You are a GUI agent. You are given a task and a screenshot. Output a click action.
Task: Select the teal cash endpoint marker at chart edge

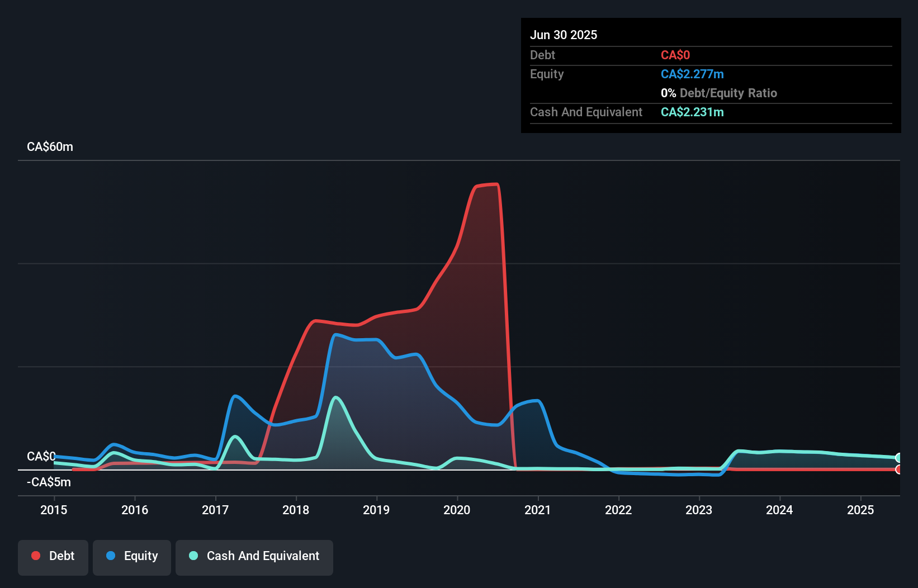click(x=899, y=458)
